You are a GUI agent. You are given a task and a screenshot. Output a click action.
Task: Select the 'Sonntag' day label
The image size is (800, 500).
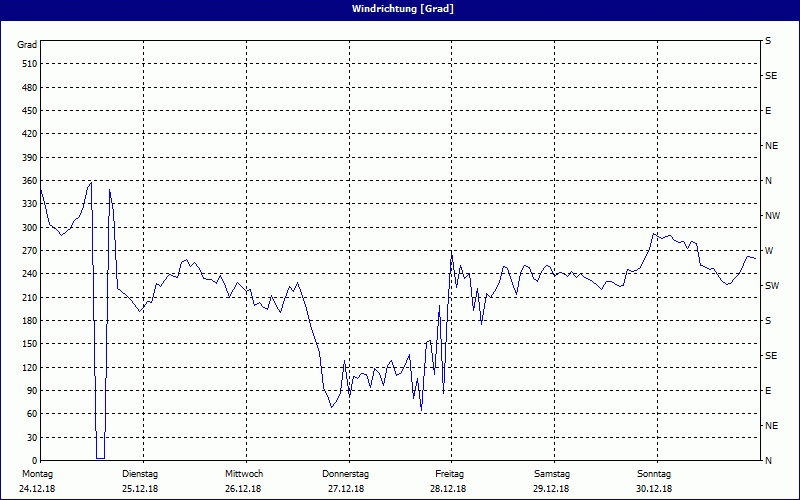654,474
